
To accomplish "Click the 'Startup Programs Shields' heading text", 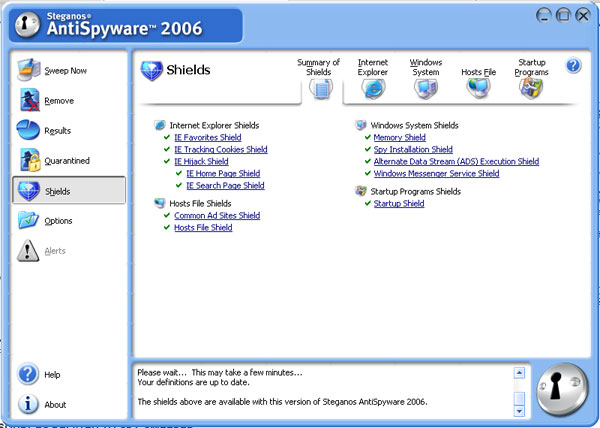I will coord(416,191).
